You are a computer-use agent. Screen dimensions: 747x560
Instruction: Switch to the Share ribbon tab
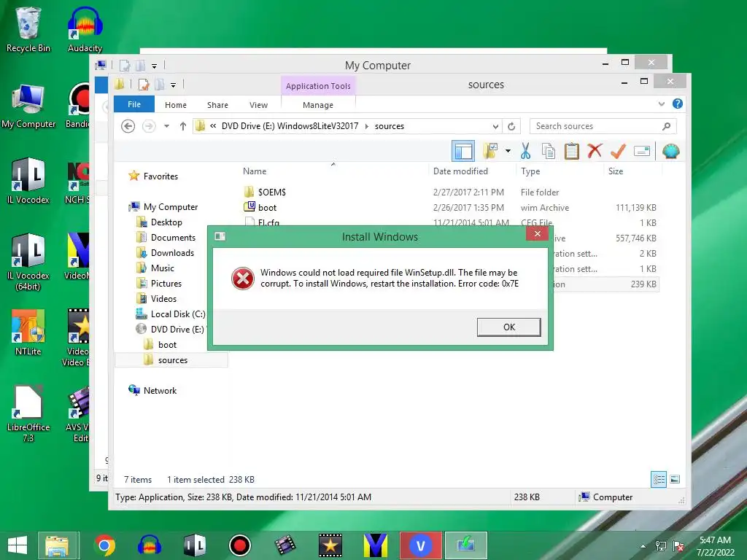[x=217, y=105]
